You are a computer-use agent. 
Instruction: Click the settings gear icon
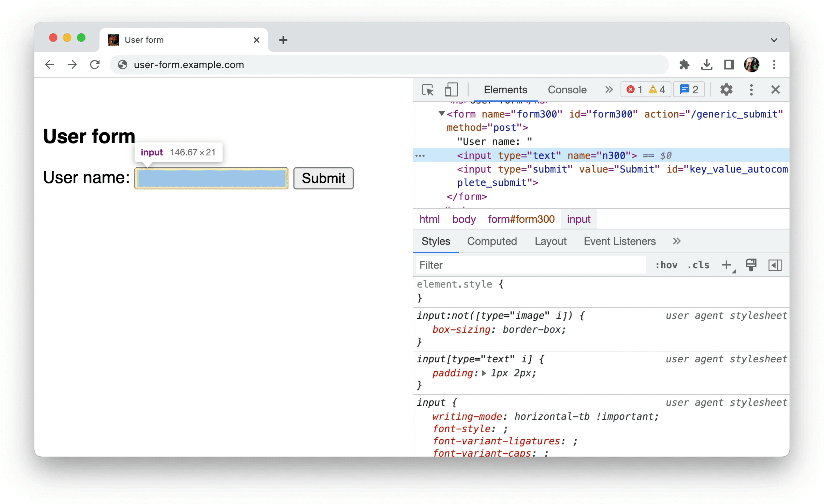(x=725, y=90)
